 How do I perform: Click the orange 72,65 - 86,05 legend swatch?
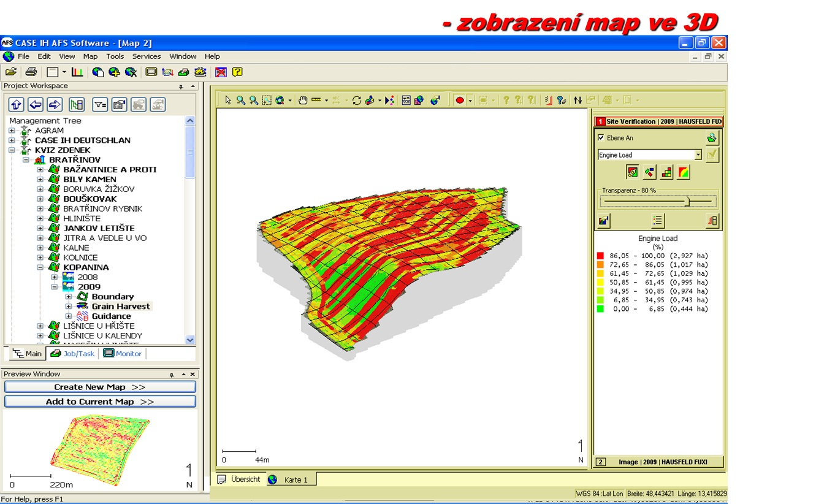(600, 265)
